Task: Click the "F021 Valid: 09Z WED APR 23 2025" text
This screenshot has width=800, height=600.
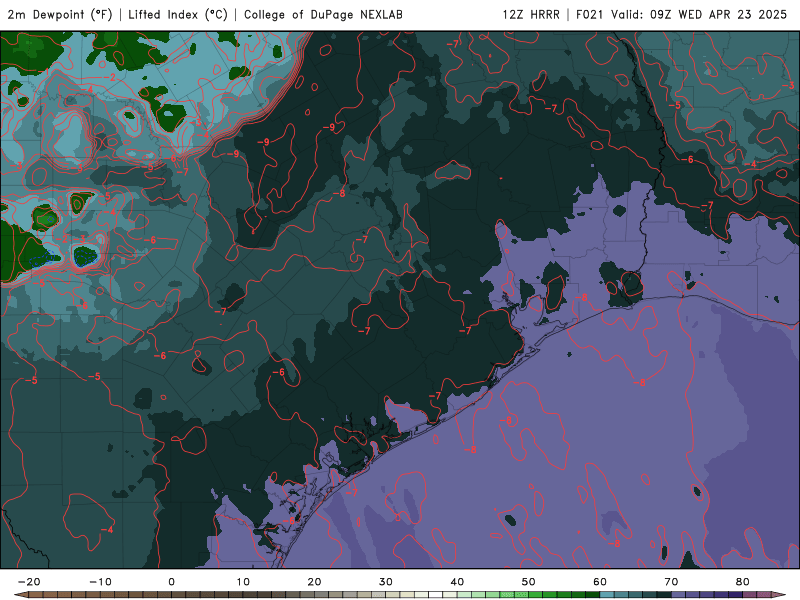Action: (682, 15)
